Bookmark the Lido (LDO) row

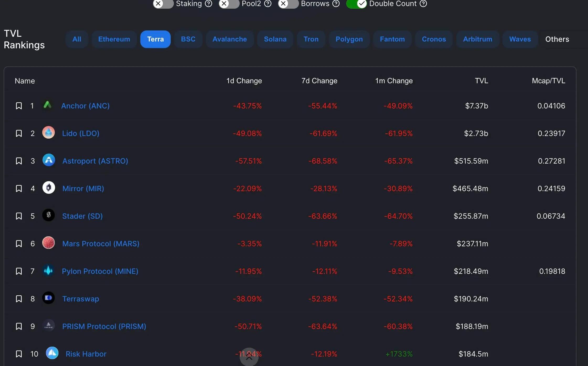[x=19, y=133]
